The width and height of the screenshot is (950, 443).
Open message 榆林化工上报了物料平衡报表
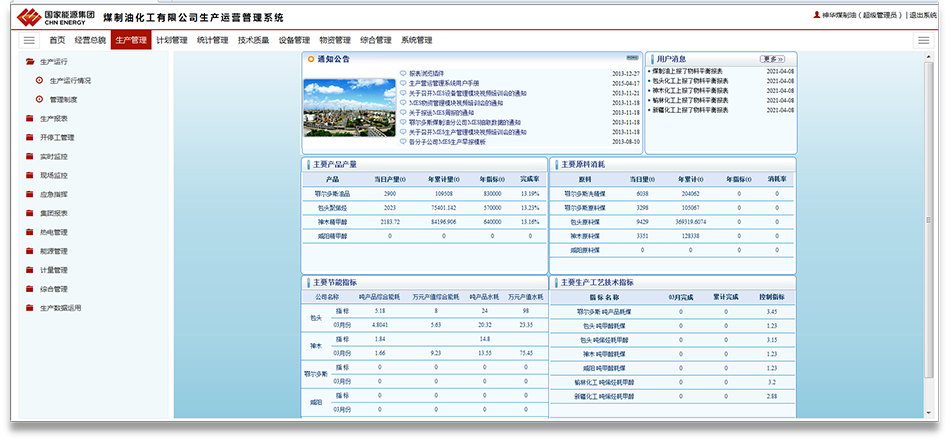[690, 100]
